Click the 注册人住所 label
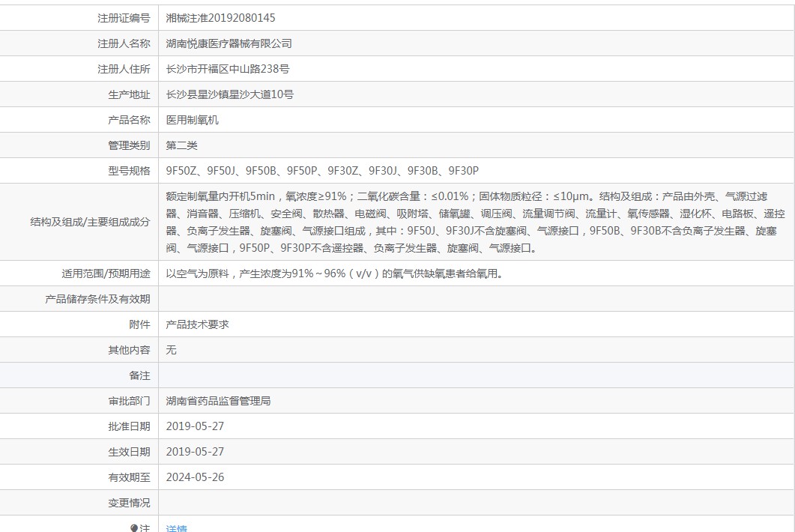The width and height of the screenshot is (795, 532). [124, 69]
